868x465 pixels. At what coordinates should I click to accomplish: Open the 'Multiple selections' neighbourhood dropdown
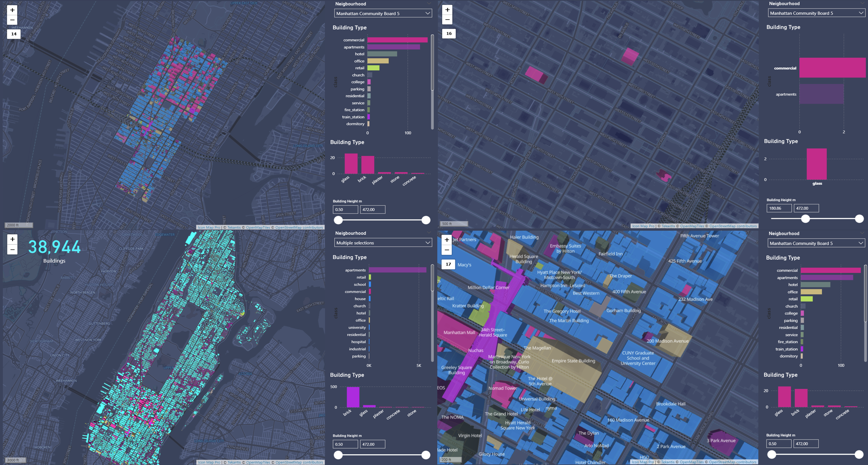pos(383,243)
